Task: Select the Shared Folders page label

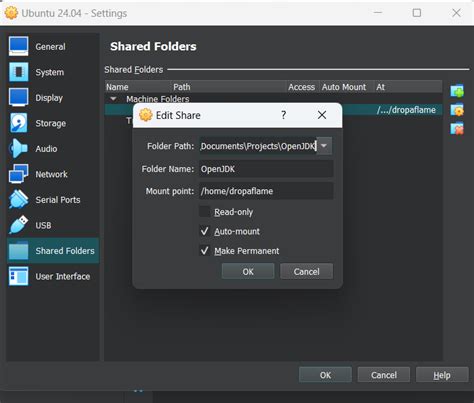Action: 65,251
